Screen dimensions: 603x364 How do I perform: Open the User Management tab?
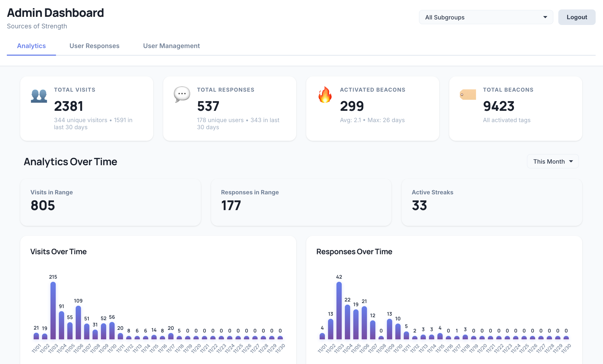[x=171, y=46]
